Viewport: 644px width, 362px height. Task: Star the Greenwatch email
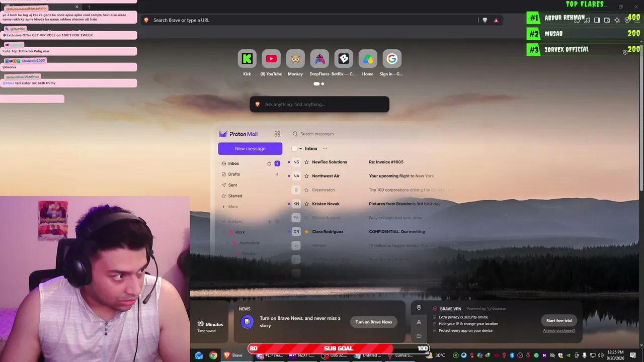click(x=306, y=190)
